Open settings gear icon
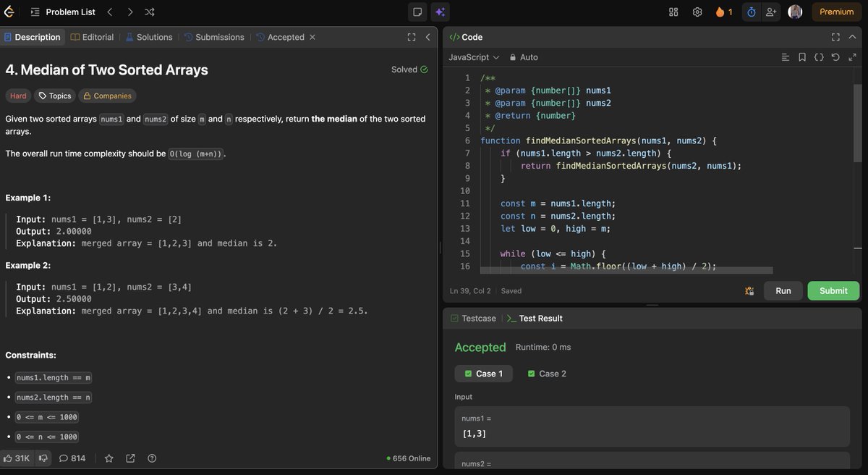The height and width of the screenshot is (475, 868). tap(697, 12)
